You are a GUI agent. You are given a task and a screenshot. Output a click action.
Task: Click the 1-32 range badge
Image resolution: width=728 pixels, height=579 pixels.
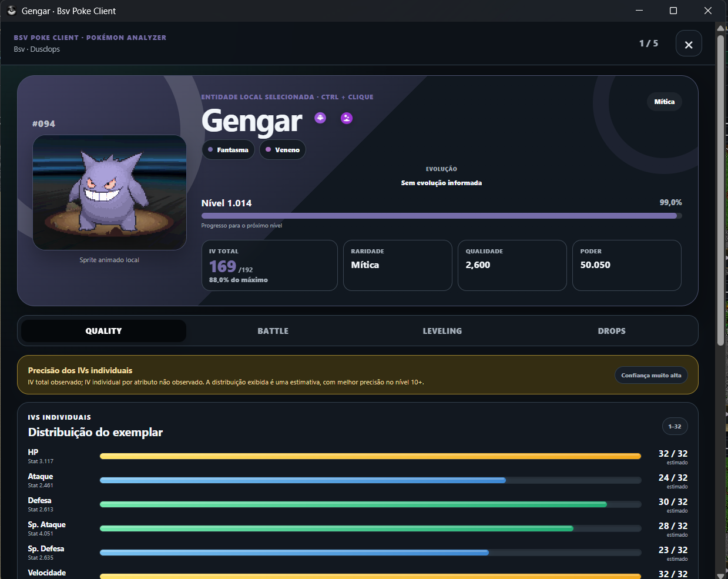pyautogui.click(x=675, y=426)
